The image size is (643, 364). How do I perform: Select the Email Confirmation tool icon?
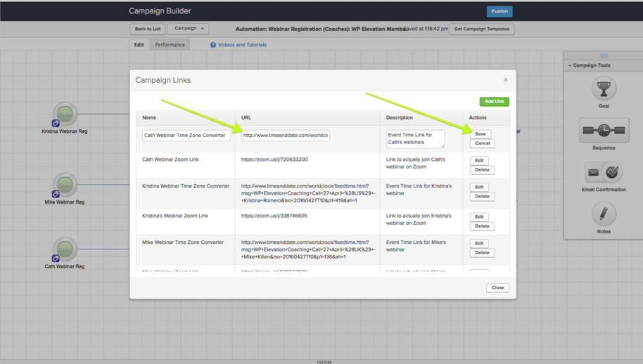604,172
